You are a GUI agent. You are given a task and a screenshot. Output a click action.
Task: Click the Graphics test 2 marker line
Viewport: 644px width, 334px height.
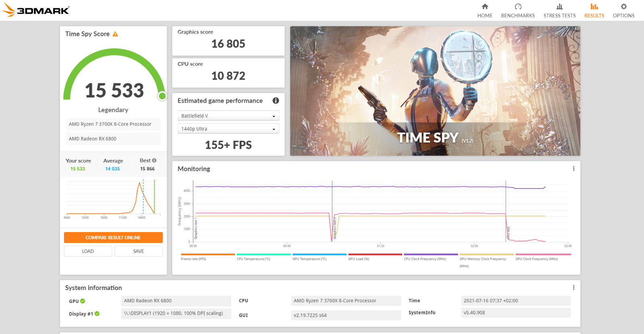(x=332, y=212)
